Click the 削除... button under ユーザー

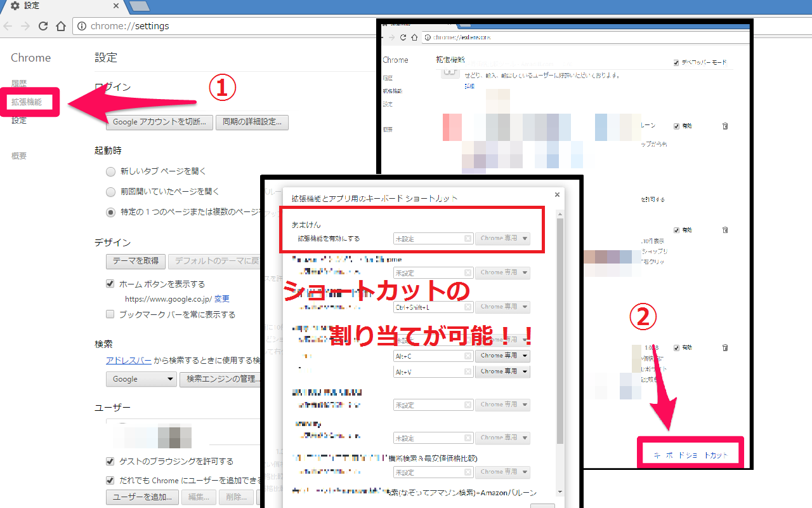coord(237,497)
